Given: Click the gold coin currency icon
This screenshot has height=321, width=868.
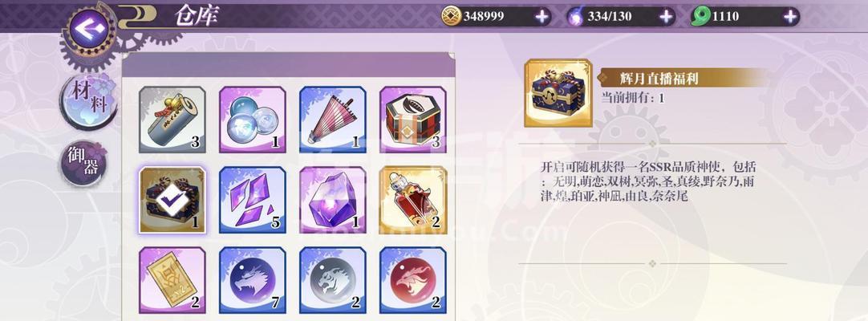Looking at the screenshot, I should [x=451, y=17].
